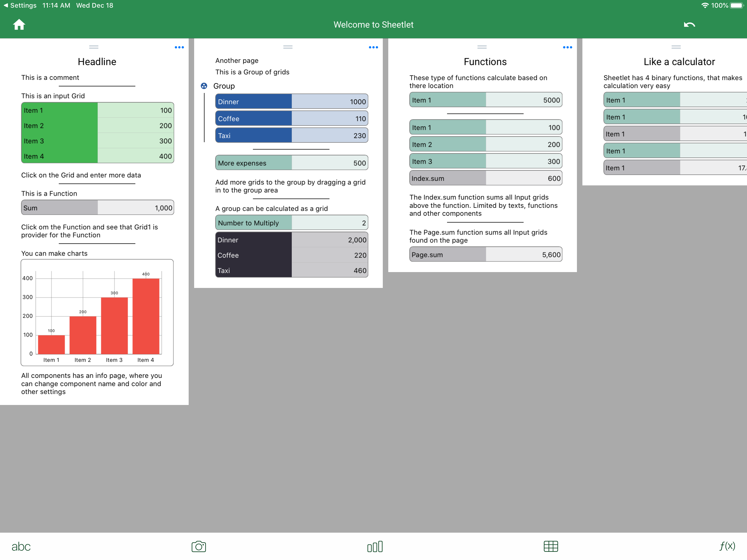Screen dimensions: 747x560
Task: Open more options on the Functions page
Action: coord(567,47)
